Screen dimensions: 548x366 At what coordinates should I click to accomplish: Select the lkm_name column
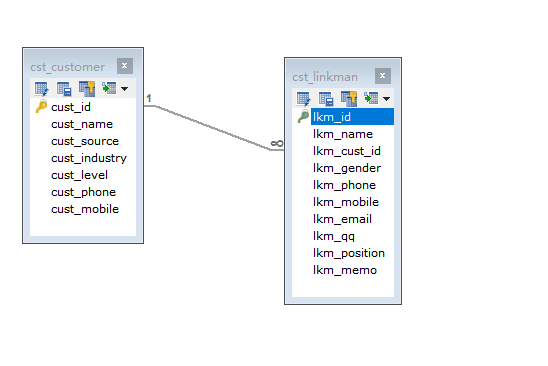(x=343, y=134)
